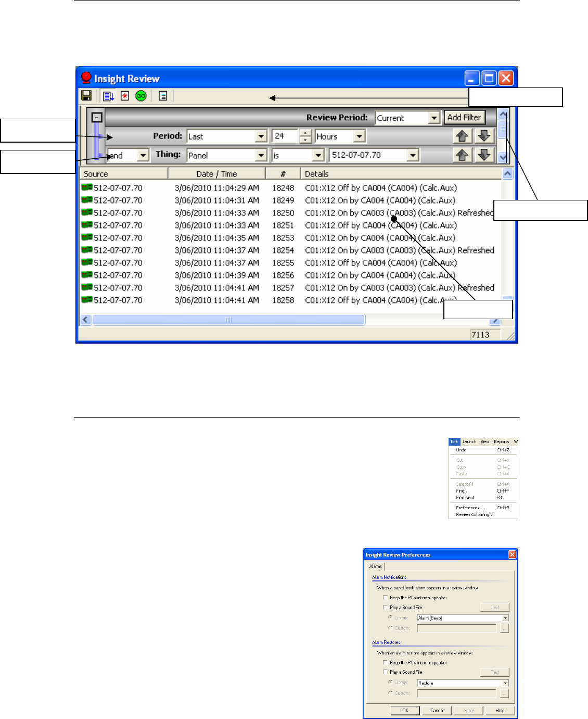Move the Period filter row down
The width and height of the screenshot is (588, 719).
pos(484,136)
